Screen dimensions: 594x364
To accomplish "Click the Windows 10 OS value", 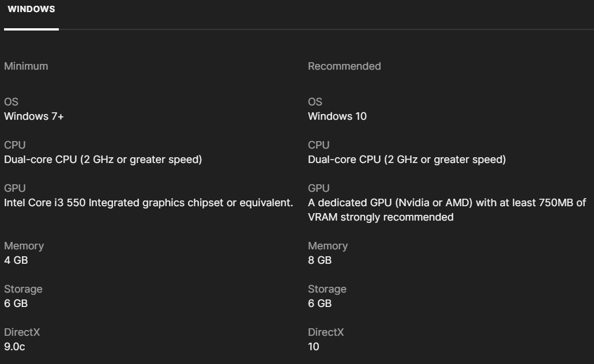I will tap(337, 116).
